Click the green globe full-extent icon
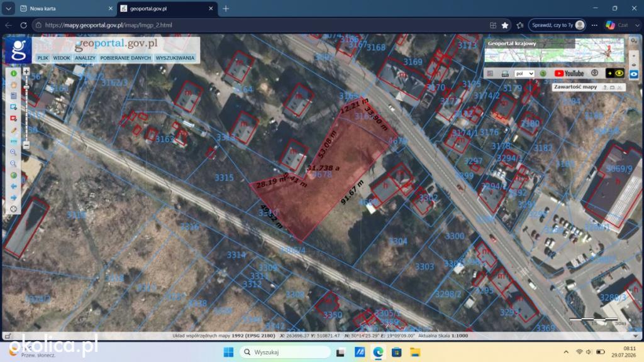The image size is (644, 362). click(14, 175)
